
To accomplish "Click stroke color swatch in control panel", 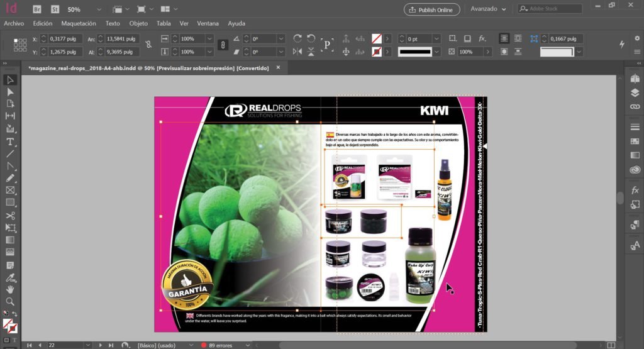I will 377,52.
